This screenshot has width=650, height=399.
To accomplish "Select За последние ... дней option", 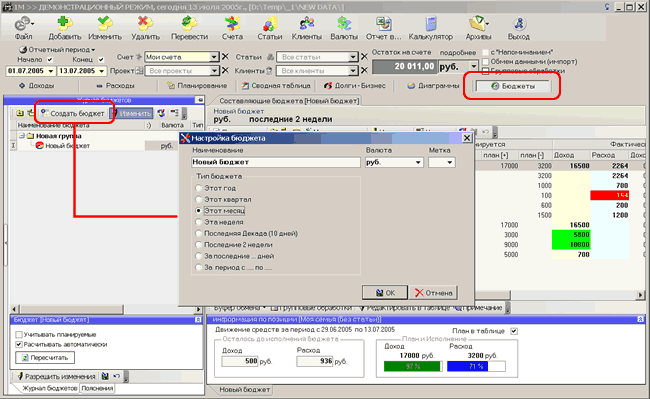I will tap(199, 256).
